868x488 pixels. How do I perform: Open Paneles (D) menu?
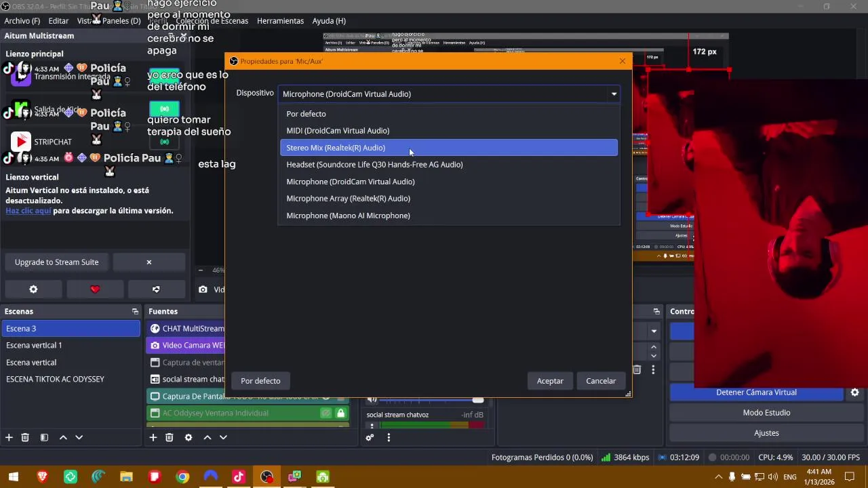coord(121,21)
